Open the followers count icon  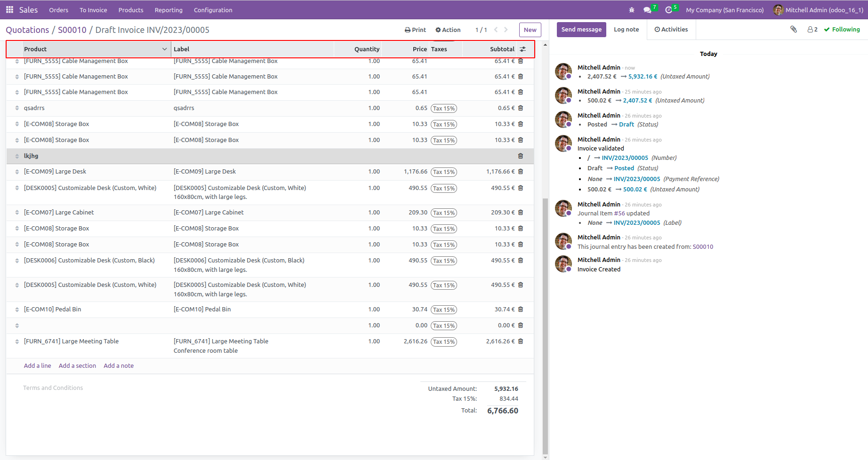[812, 29]
